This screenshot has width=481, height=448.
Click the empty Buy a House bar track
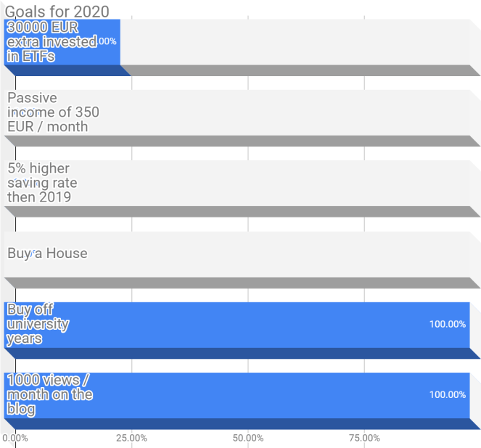pos(290,254)
